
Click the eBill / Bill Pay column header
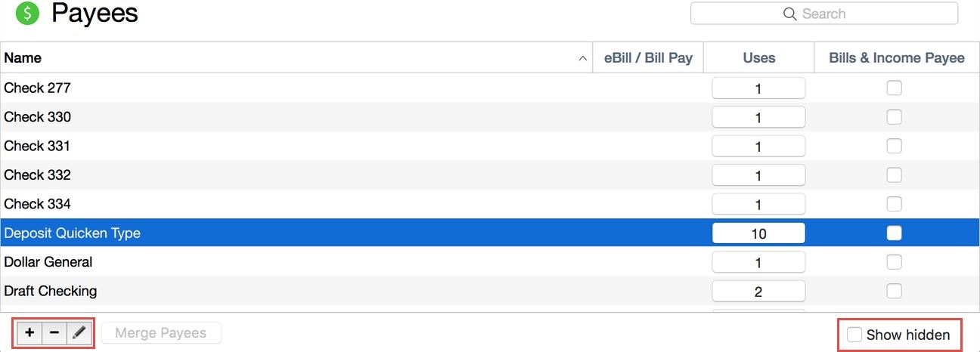coord(648,58)
